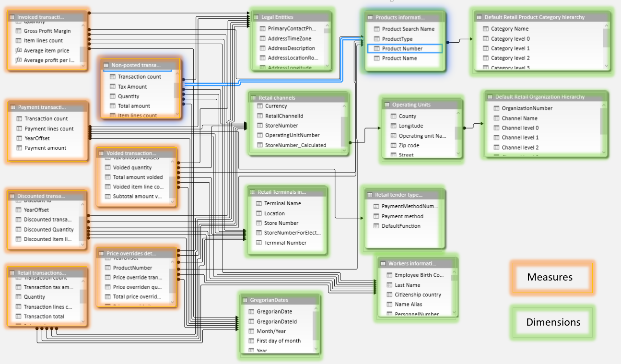The image size is (621, 364).
Task: Click the column icon next to Category Name
Action: point(486,29)
